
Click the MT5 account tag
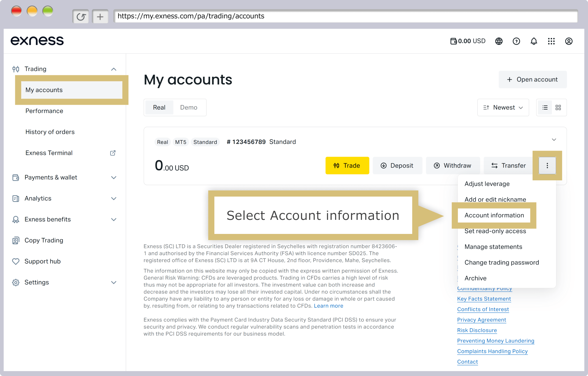181,142
